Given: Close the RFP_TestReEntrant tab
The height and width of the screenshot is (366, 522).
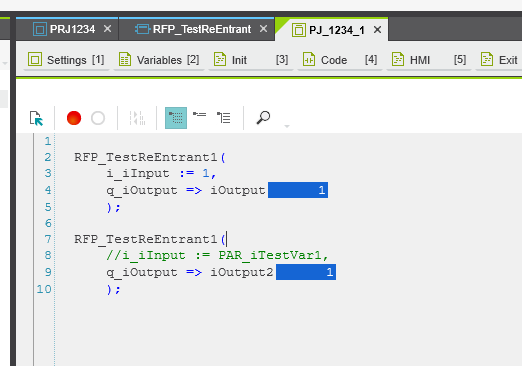Looking at the screenshot, I should pos(263,29).
